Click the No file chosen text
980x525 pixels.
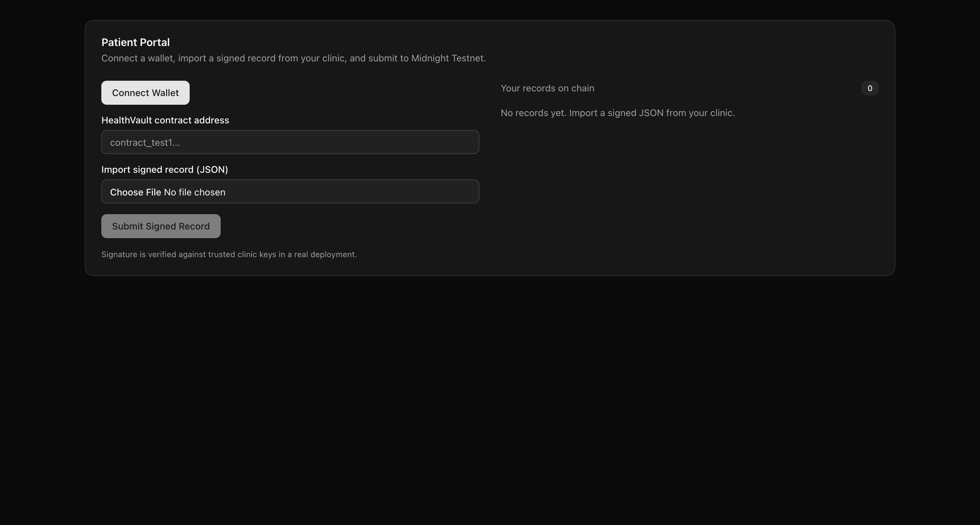click(x=194, y=192)
